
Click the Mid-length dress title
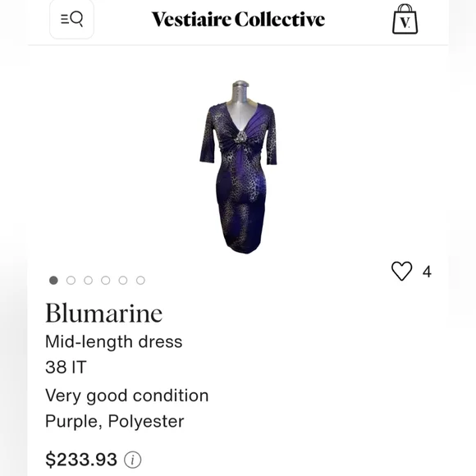coord(114,342)
